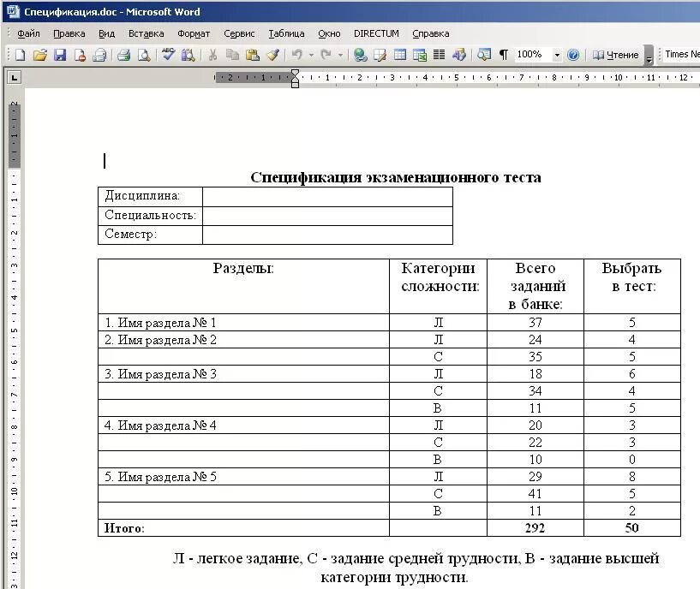Insert a table with the grid icon
Screen dimensions: 700x589
[x=400, y=55]
